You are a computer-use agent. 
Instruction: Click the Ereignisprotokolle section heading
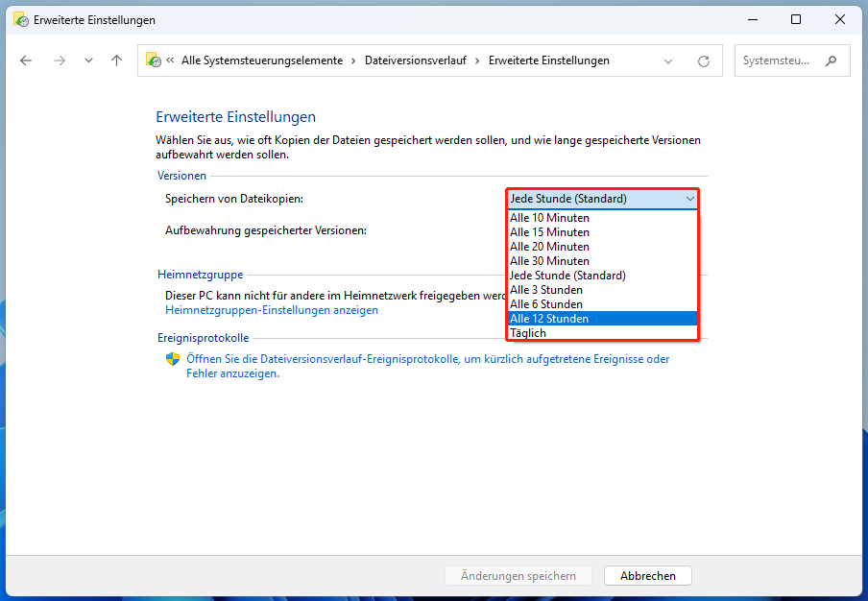(x=204, y=338)
